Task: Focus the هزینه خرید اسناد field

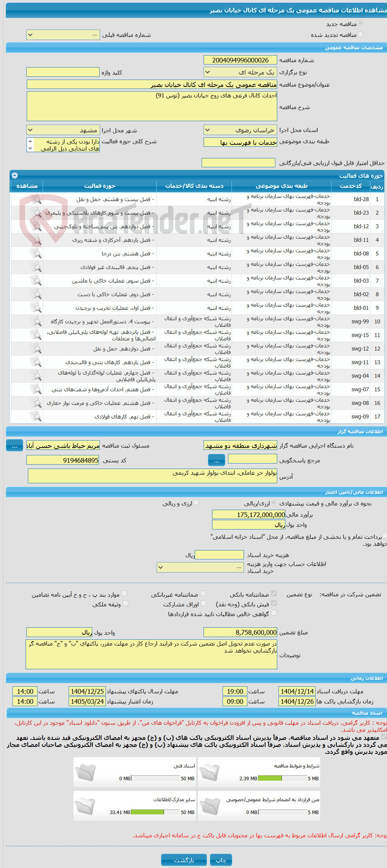Action: (x=219, y=555)
